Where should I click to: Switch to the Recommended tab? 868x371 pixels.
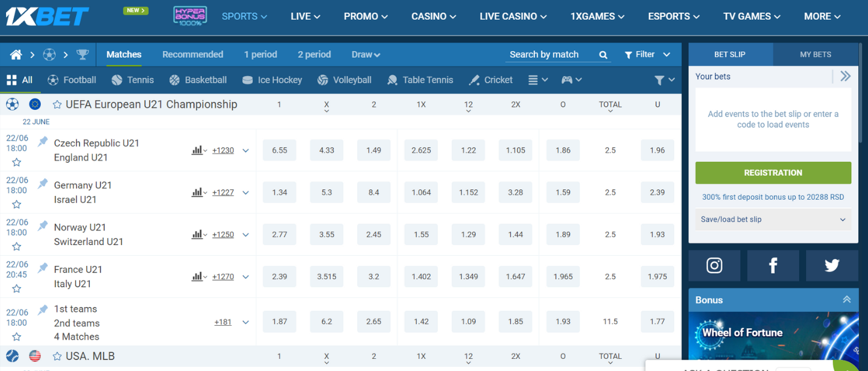tap(192, 55)
